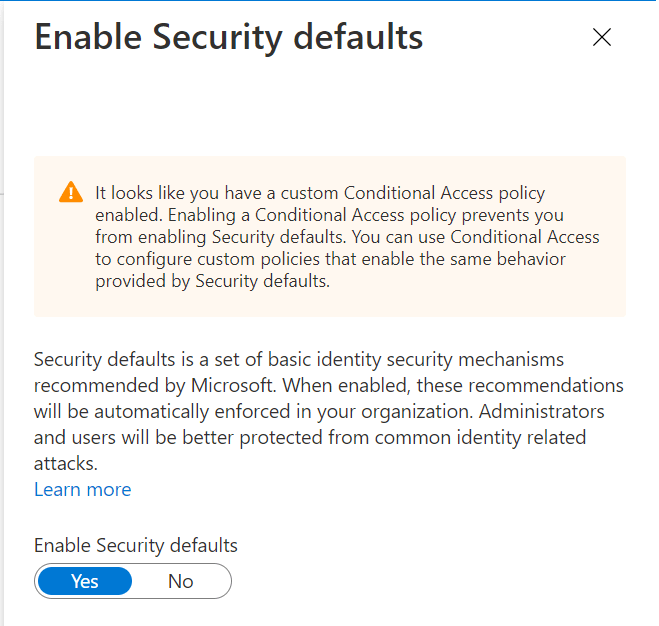Click the Enable Security defaults toggle label

click(x=136, y=545)
